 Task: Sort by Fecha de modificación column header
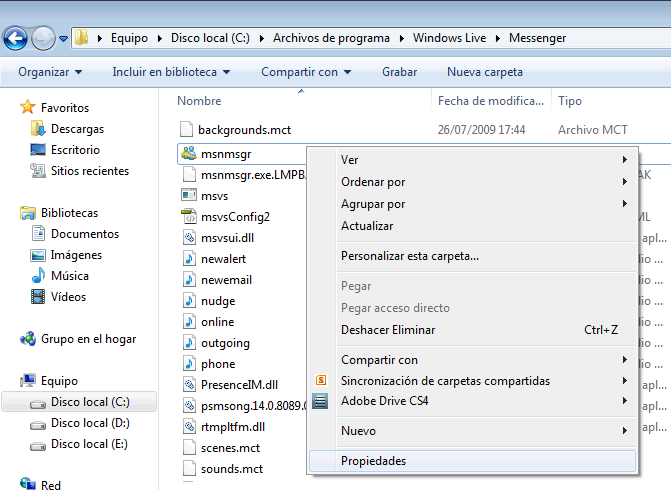click(491, 101)
